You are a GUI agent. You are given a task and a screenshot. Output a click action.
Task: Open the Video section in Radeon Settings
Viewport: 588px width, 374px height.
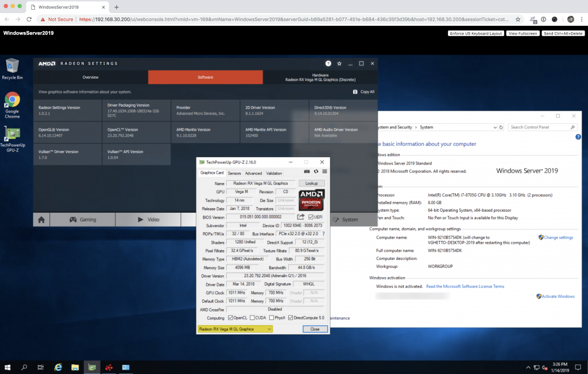(x=148, y=220)
